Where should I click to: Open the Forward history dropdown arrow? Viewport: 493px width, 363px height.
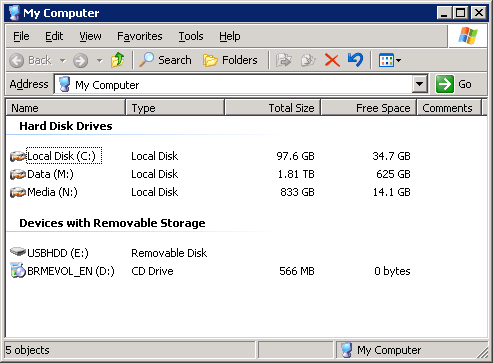(99, 61)
